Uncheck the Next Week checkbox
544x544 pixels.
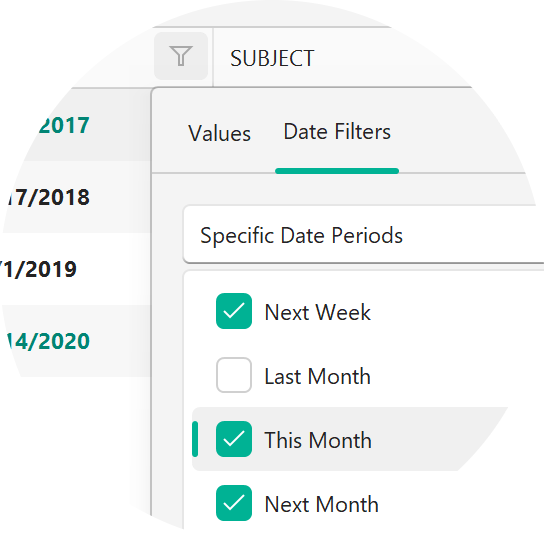[234, 311]
